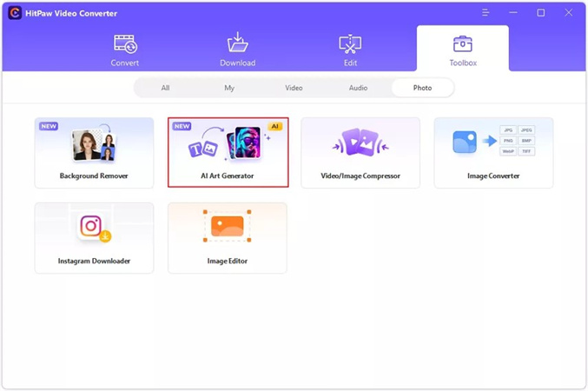Open Video/Image Compressor label
Screen dimensions: 588x391
pyautogui.click(x=360, y=176)
